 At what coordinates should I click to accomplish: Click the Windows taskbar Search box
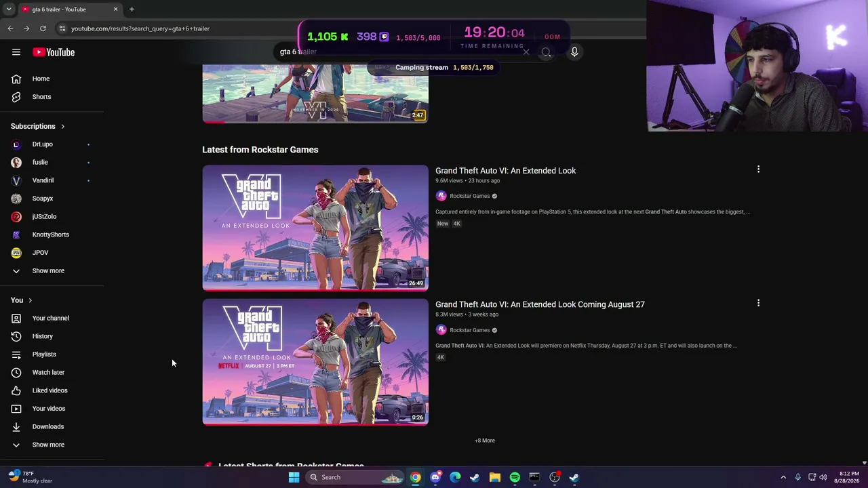[x=356, y=477]
